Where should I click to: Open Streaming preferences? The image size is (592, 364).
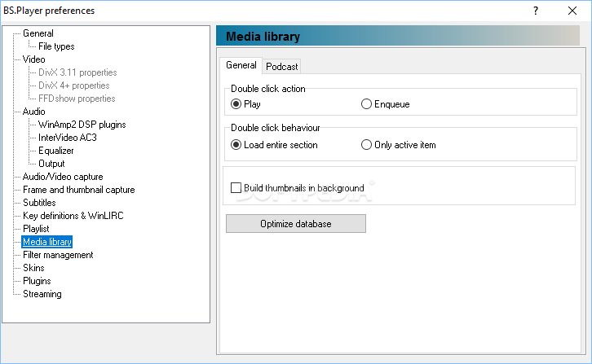coord(42,294)
